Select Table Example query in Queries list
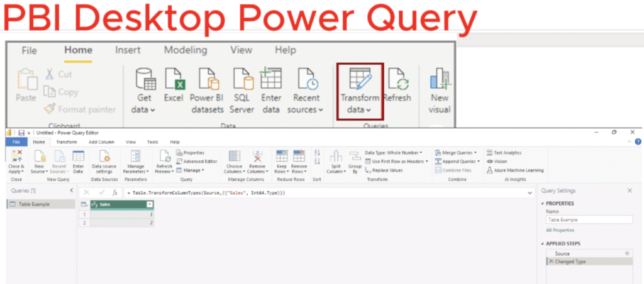Image resolution: width=644 pixels, height=284 pixels. point(35,204)
